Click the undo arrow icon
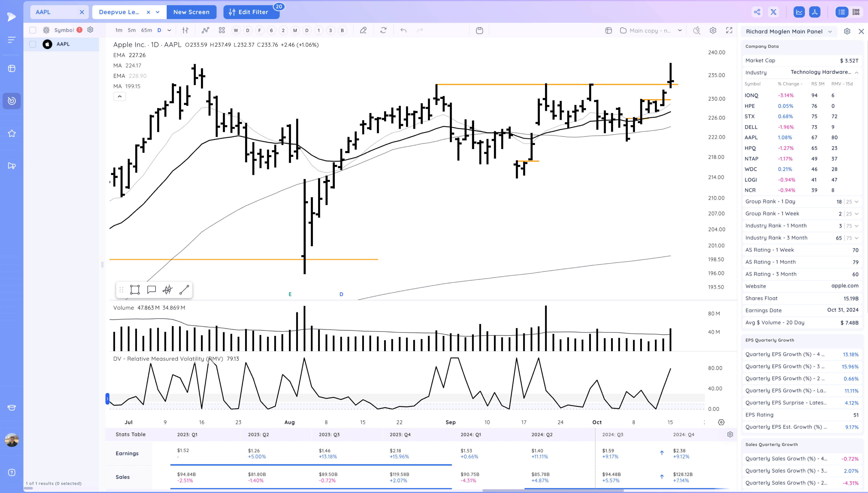 click(x=403, y=30)
